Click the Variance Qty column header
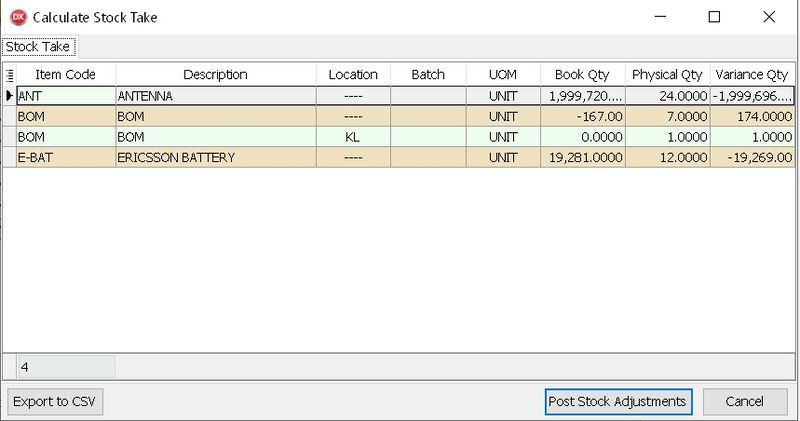This screenshot has height=421, width=800. tap(751, 75)
